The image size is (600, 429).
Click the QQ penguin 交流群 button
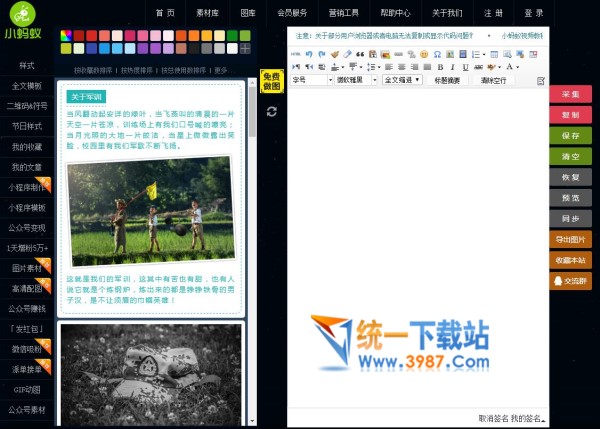click(571, 281)
